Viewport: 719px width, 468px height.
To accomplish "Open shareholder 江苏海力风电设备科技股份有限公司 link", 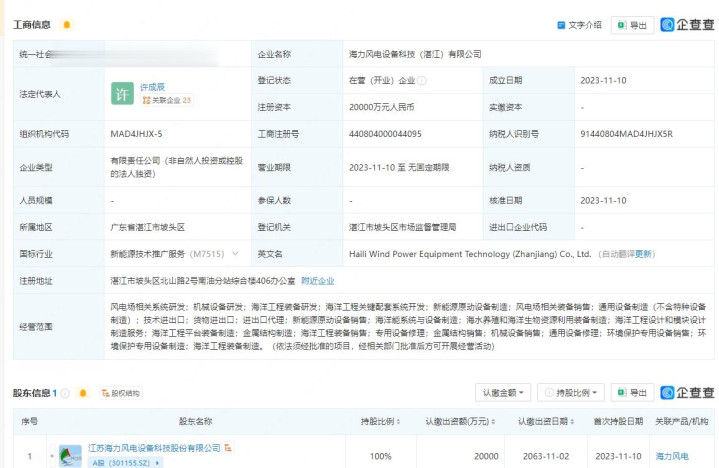I will coord(154,448).
